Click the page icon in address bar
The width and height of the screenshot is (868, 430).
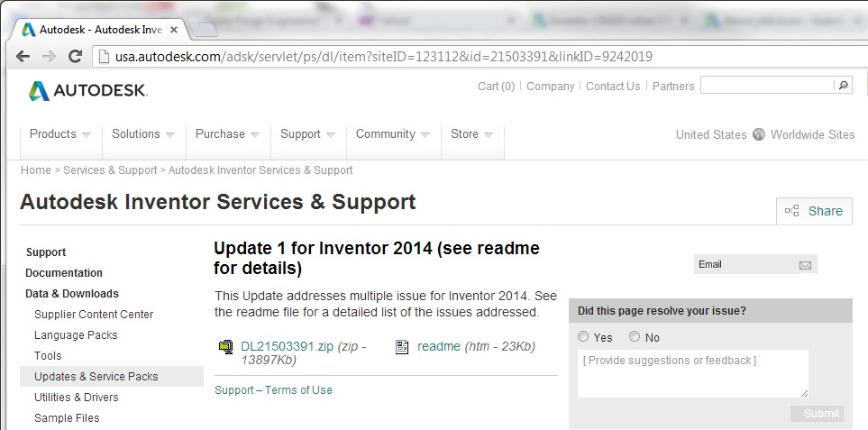click(x=103, y=57)
